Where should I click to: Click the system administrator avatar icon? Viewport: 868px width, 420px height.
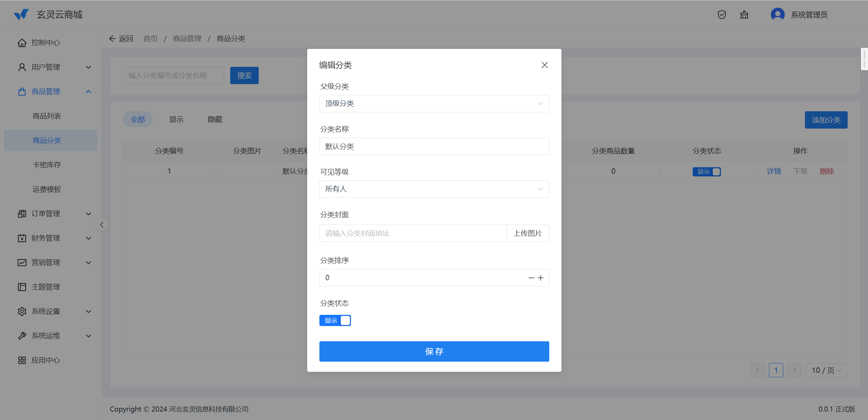coord(777,15)
